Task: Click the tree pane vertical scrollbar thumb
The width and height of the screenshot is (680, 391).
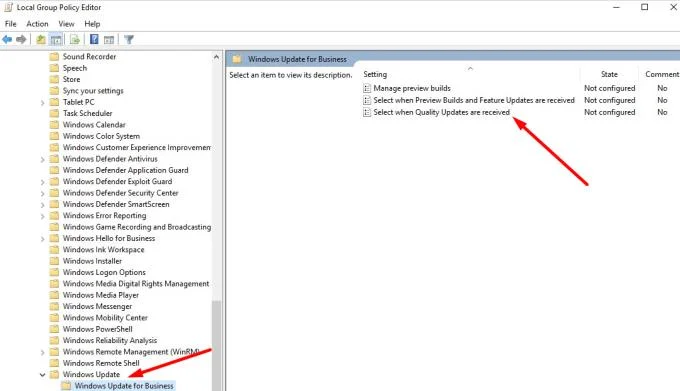Action: coord(216,345)
